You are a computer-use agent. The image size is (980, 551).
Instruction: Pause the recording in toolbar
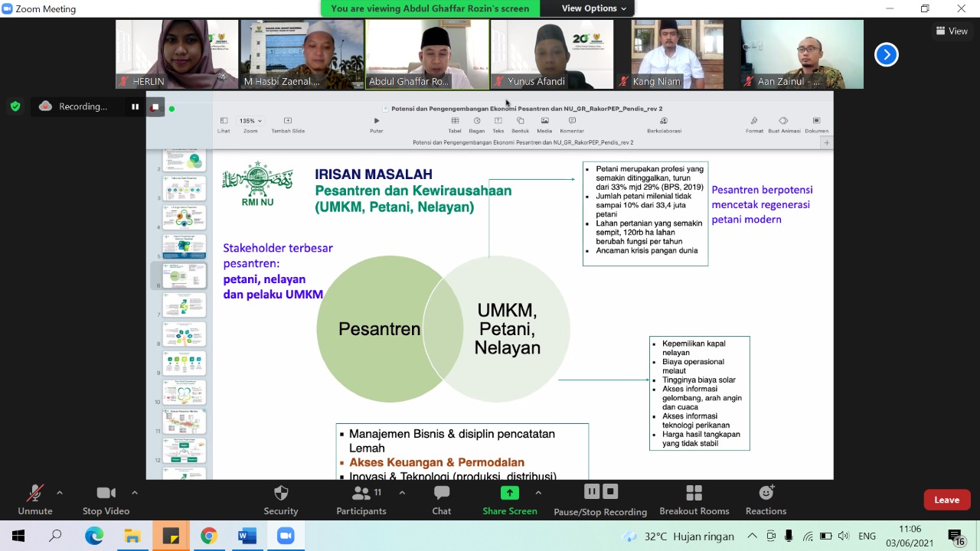[592, 491]
